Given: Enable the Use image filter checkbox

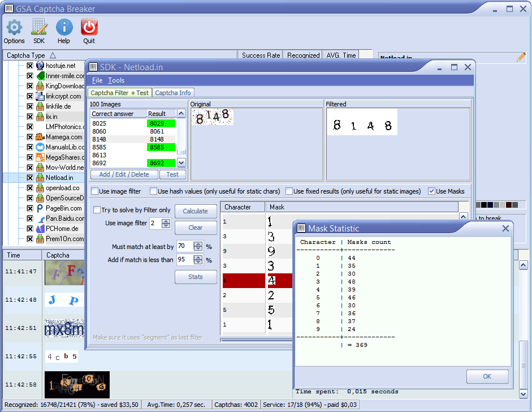Looking at the screenshot, I should (x=94, y=191).
